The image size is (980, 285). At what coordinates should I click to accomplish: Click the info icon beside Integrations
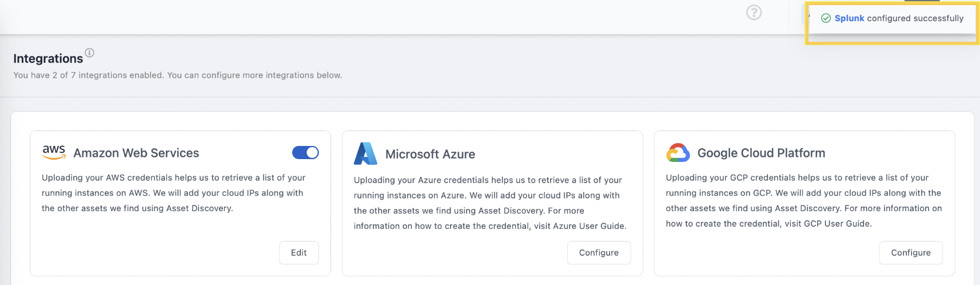(x=90, y=53)
